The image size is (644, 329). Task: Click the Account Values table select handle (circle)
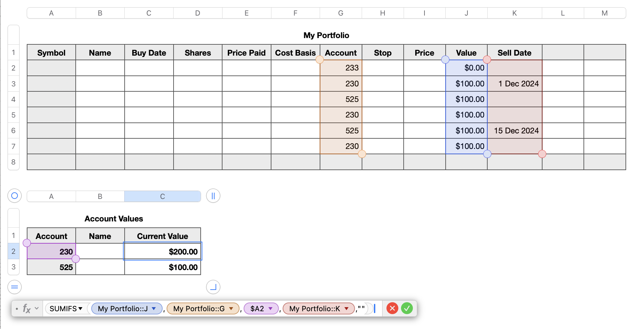[15, 196]
